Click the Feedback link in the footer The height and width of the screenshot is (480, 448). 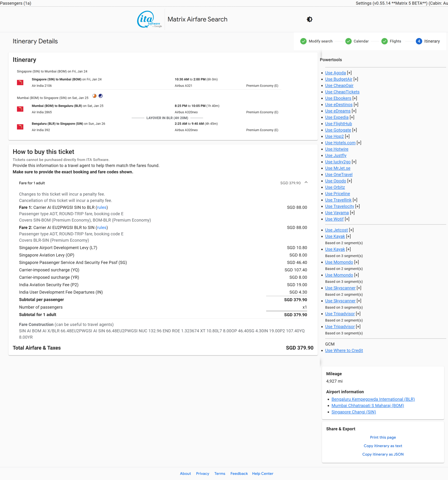click(239, 474)
